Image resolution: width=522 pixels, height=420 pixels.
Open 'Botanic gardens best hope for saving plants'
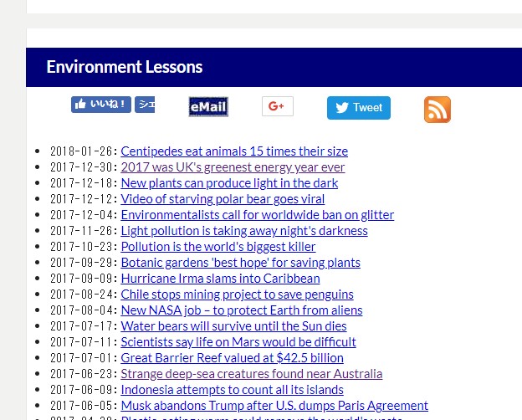240,263
